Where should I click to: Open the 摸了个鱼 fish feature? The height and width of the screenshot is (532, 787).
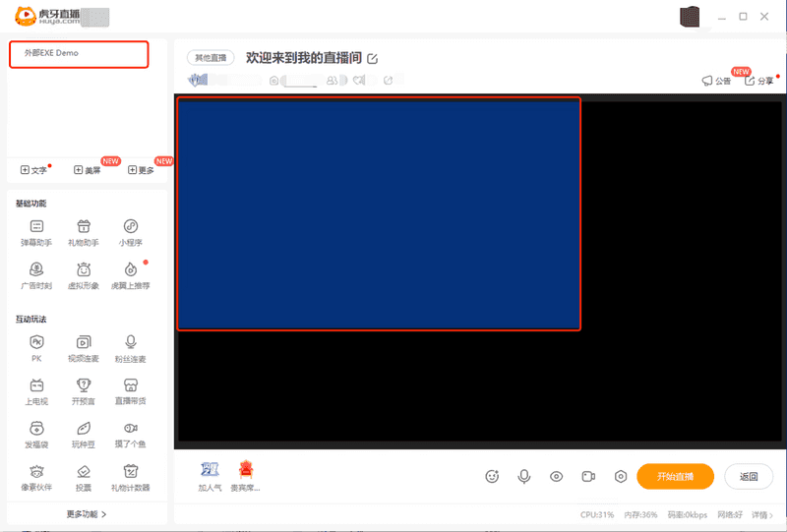pos(131,435)
